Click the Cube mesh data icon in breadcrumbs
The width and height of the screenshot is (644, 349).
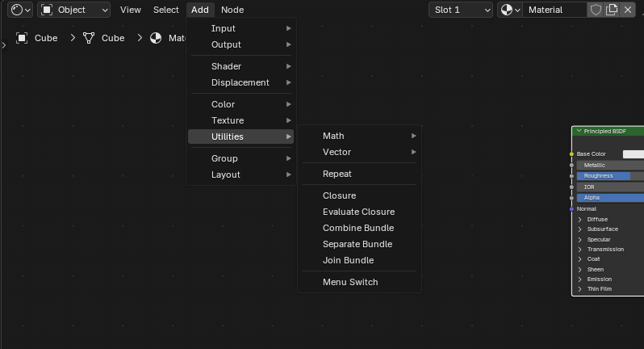[89, 38]
